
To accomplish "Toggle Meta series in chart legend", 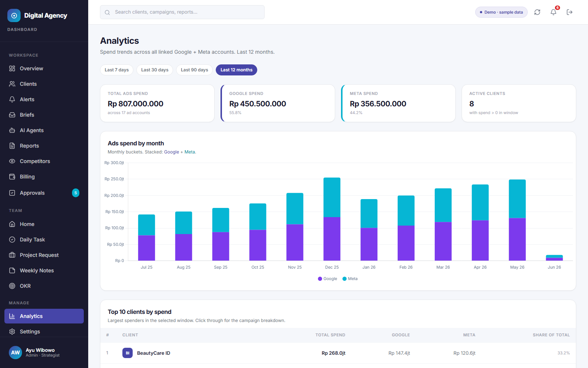I will click(350, 279).
